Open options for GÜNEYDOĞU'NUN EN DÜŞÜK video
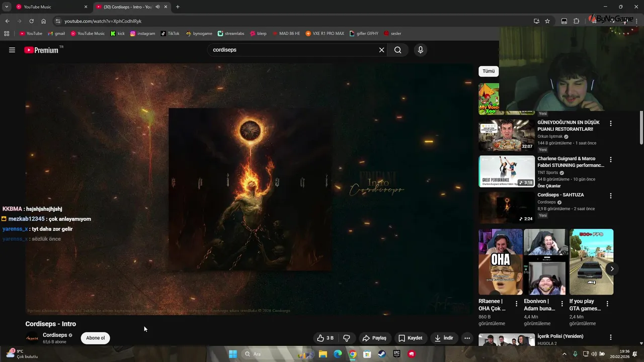 tap(611, 123)
